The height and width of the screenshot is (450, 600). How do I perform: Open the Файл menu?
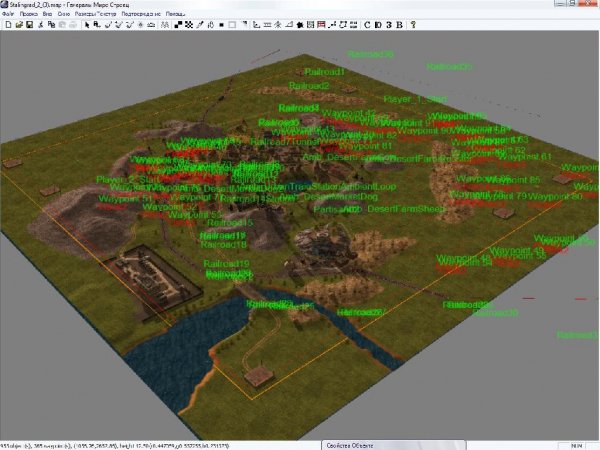8,14
